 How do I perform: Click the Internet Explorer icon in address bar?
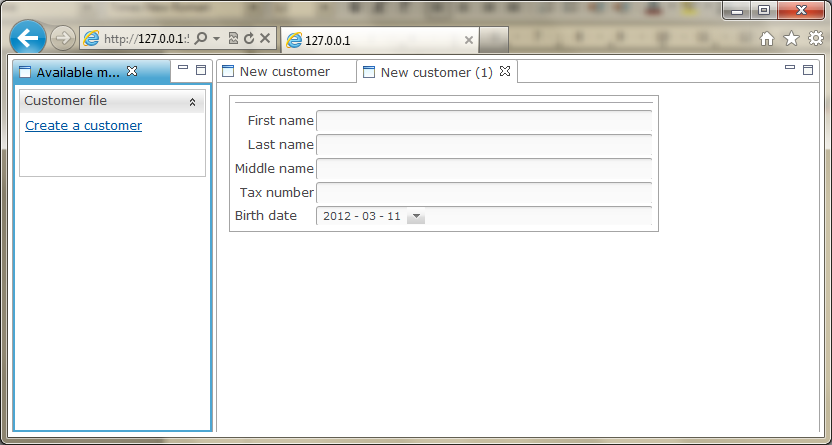(91, 38)
